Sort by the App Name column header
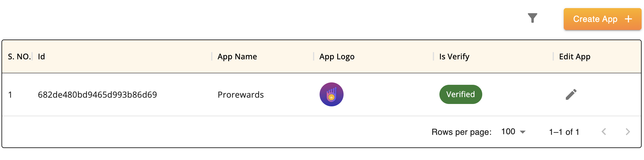This screenshot has width=644, height=160. 237,57
